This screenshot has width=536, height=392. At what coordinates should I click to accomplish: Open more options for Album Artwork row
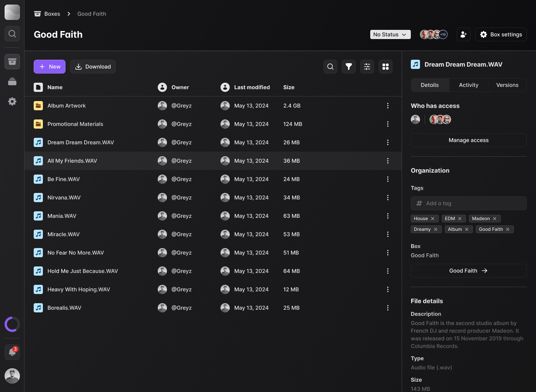coord(387,106)
